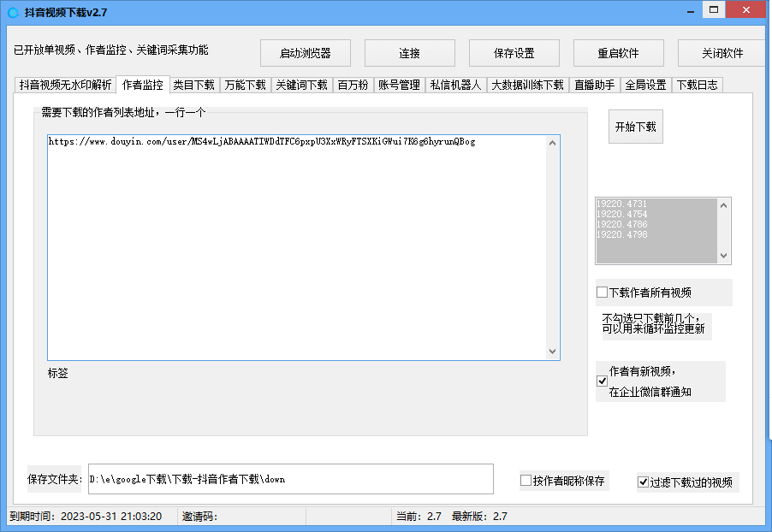Maximize the 抖音视频下载 window
Screen dimensions: 772x532
point(714,9)
